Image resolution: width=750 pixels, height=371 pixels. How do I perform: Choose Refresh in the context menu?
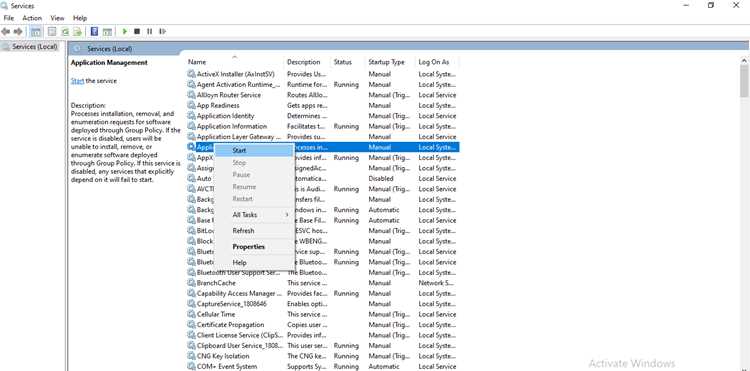point(254,231)
